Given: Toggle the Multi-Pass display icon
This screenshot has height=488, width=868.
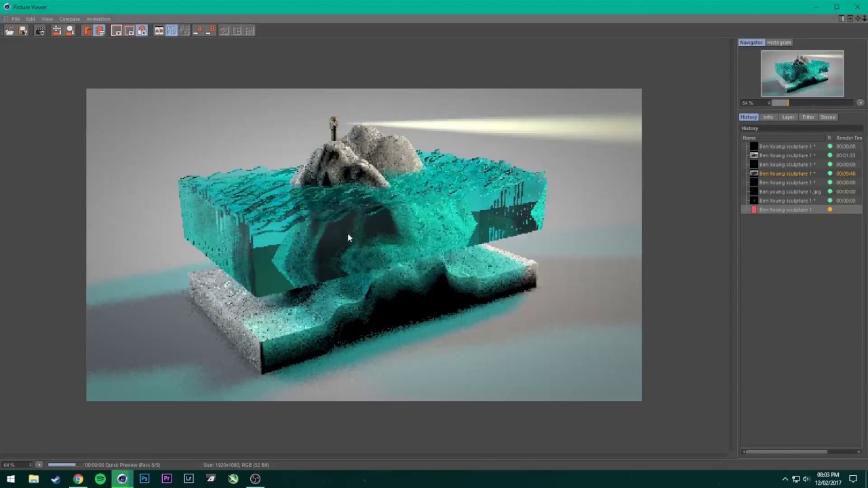Looking at the screenshot, I should pos(142,30).
